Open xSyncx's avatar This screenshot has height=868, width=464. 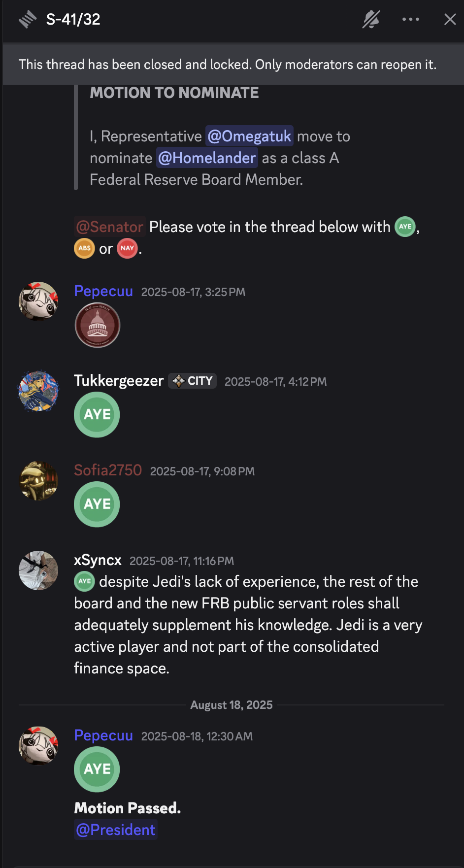click(38, 570)
